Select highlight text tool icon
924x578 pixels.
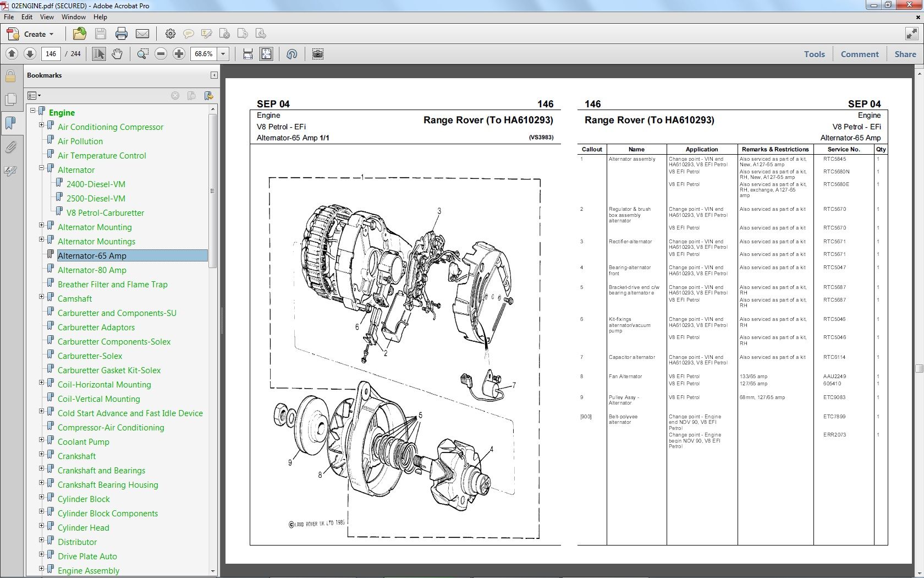207,34
